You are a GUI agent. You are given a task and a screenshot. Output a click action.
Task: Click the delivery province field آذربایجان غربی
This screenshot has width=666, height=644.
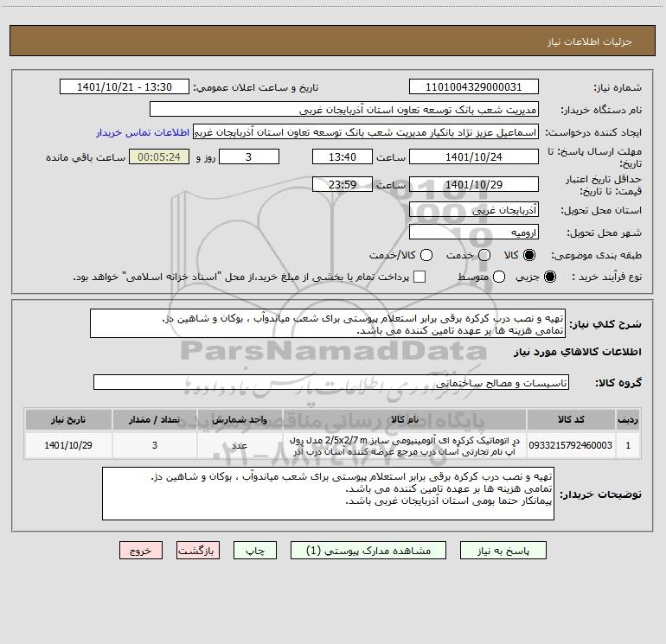(474, 210)
